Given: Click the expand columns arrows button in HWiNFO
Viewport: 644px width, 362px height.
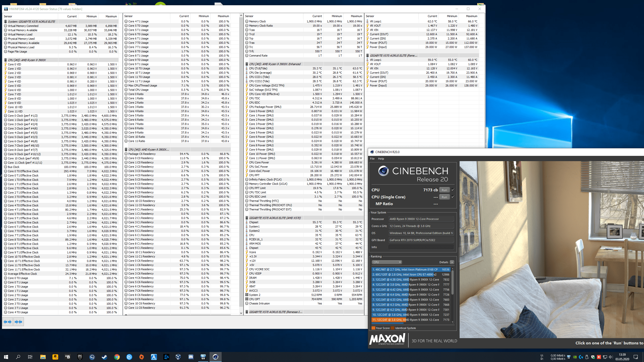Looking at the screenshot, I should click(8, 322).
